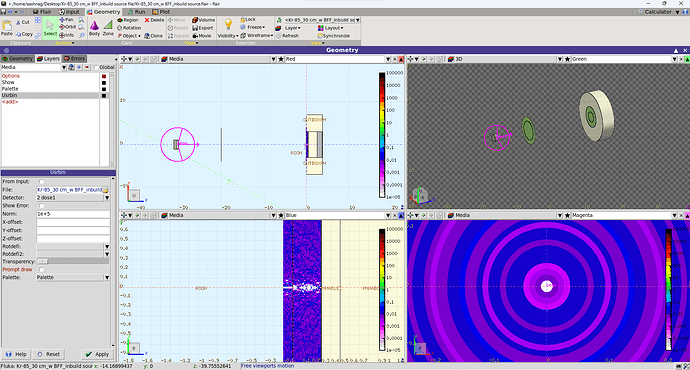690x370 pixels.
Task: Enable the From Input checkbox
Action: click(41, 181)
